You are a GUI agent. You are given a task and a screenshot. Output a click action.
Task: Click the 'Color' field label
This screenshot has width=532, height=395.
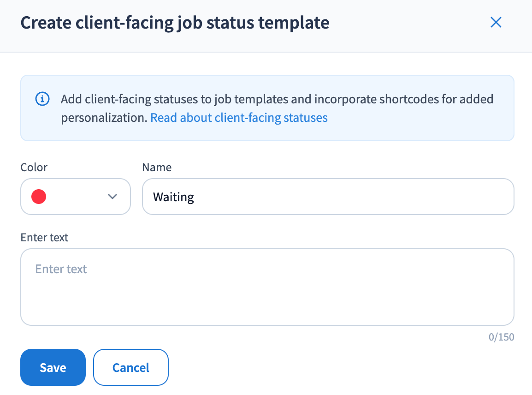[34, 167]
